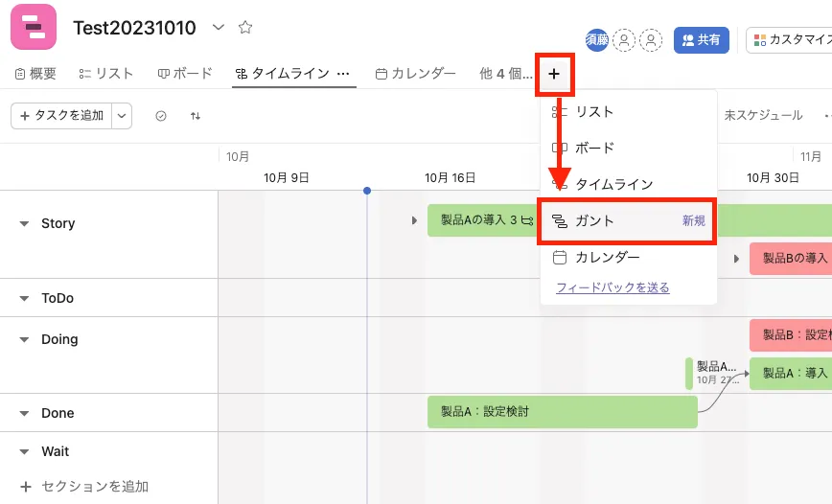Click the completed filter check icon
The height and width of the screenshot is (504, 832).
(161, 116)
